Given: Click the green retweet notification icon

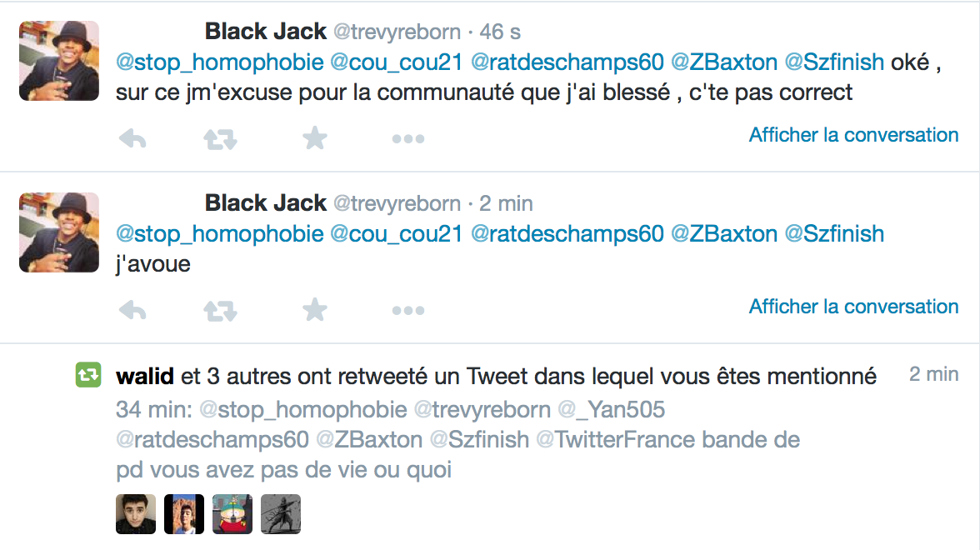Looking at the screenshot, I should (88, 375).
